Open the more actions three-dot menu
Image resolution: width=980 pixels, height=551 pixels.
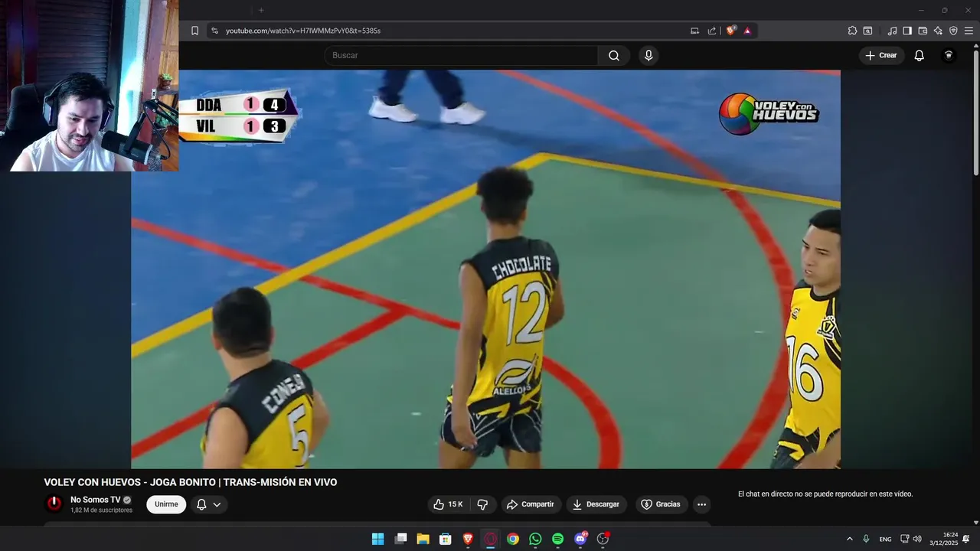tap(701, 504)
